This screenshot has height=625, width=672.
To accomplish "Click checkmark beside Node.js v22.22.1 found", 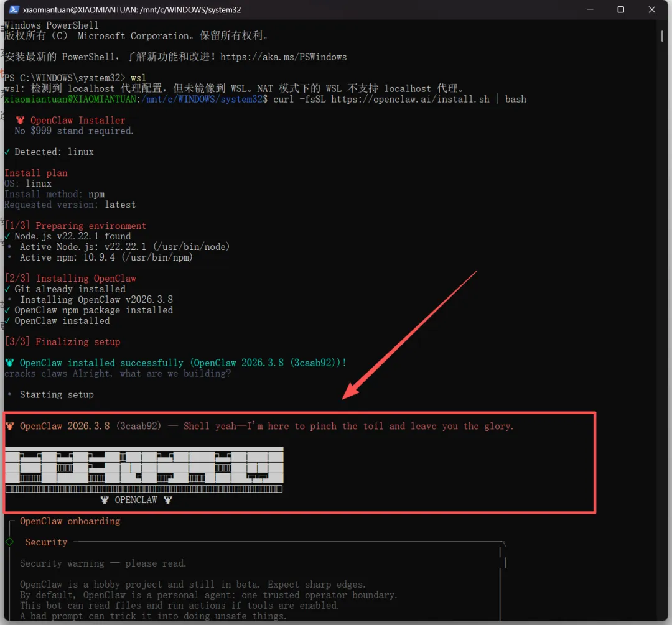I will point(7,236).
